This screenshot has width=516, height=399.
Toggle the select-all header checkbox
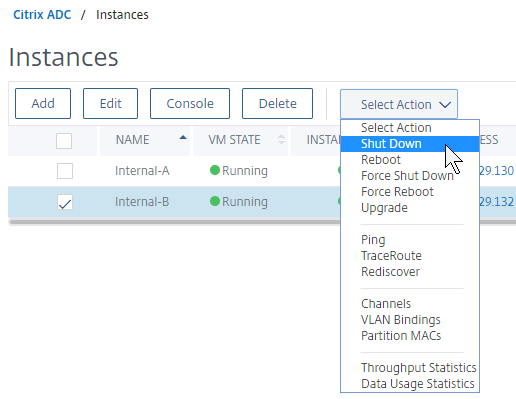point(64,141)
